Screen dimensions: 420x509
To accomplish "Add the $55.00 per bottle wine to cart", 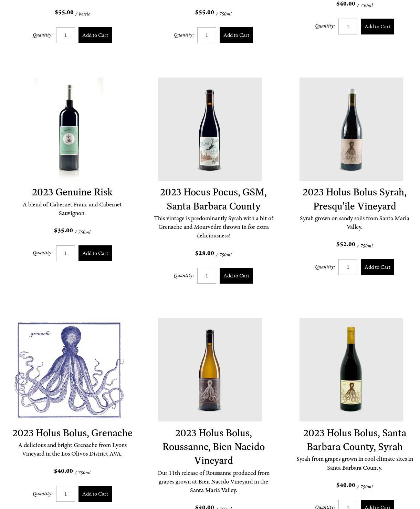I will (x=95, y=35).
